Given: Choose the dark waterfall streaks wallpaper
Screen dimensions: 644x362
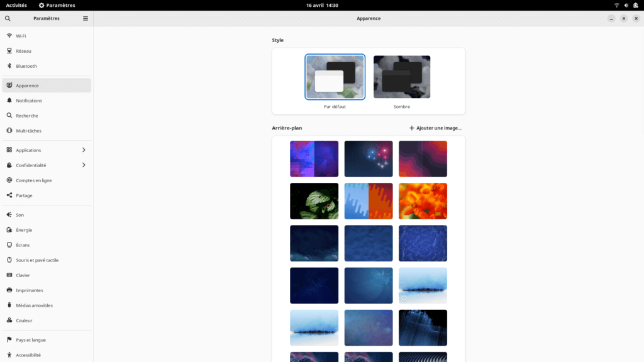Looking at the screenshot, I should click(423, 327).
